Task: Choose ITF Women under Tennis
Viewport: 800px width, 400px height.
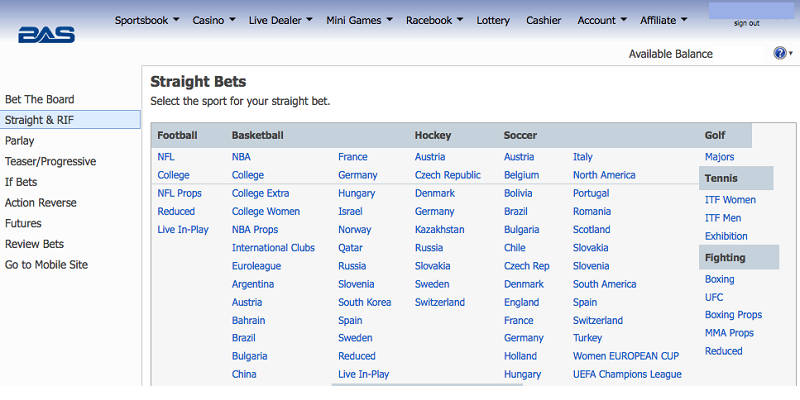Action: click(730, 200)
